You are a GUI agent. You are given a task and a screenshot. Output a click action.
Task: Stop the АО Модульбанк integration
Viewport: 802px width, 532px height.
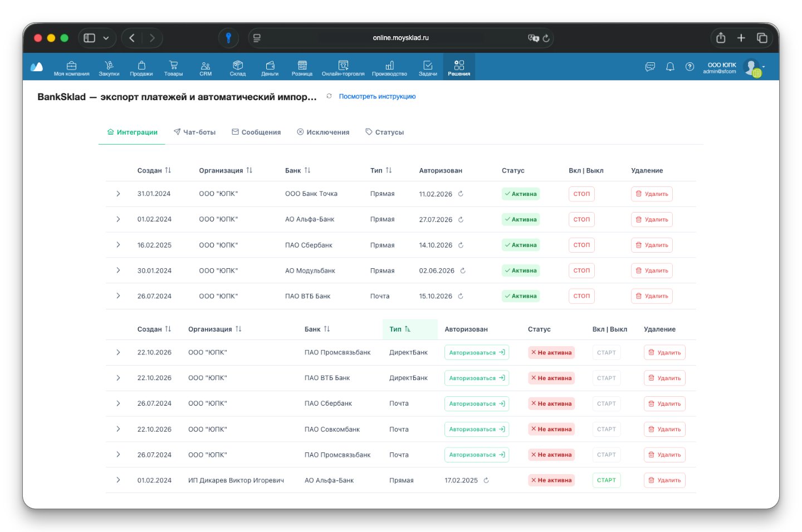(581, 271)
